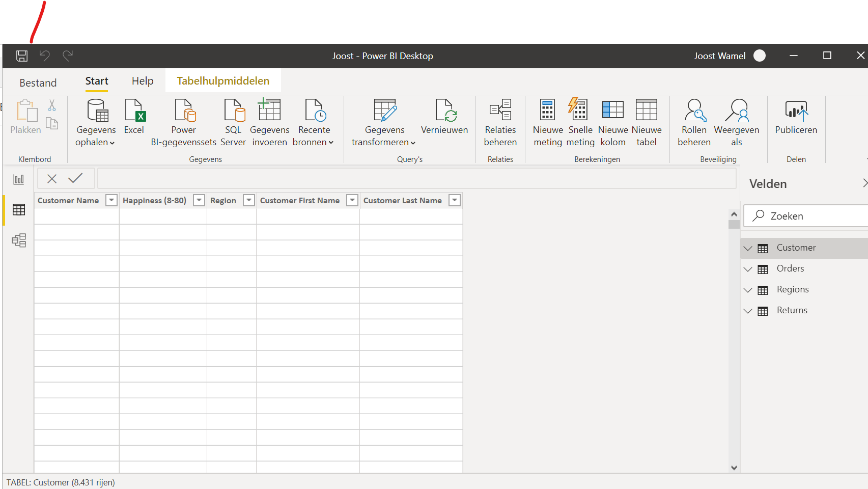Image resolution: width=868 pixels, height=489 pixels.
Task: Open Customer First Name filter dropdown
Action: (352, 200)
